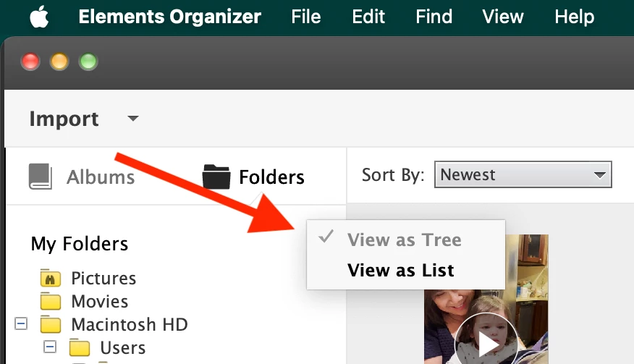Click the black Folders tab icon

coord(216,177)
